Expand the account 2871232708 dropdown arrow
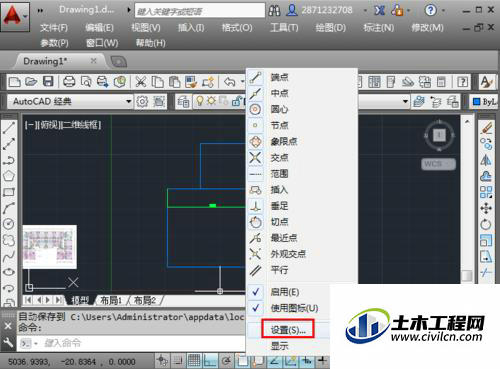 point(365,11)
